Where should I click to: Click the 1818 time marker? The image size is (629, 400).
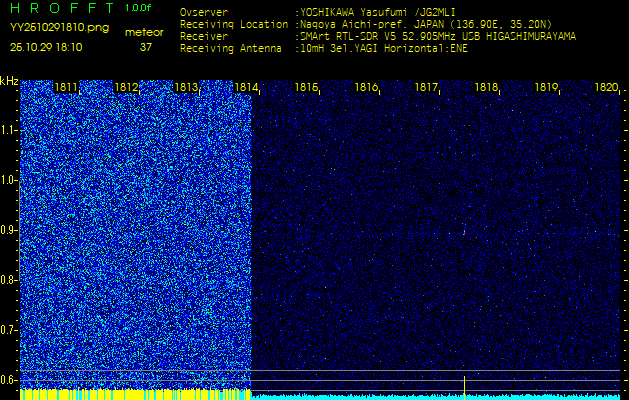(486, 87)
